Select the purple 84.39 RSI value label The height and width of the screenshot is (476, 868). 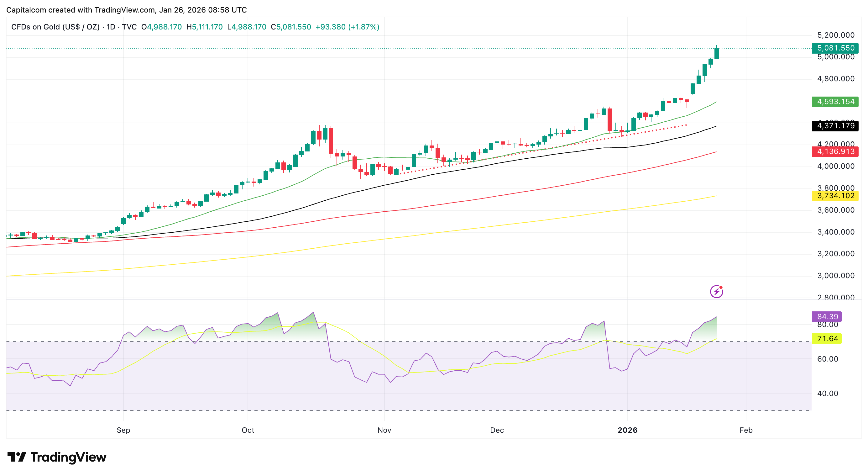coord(827,316)
